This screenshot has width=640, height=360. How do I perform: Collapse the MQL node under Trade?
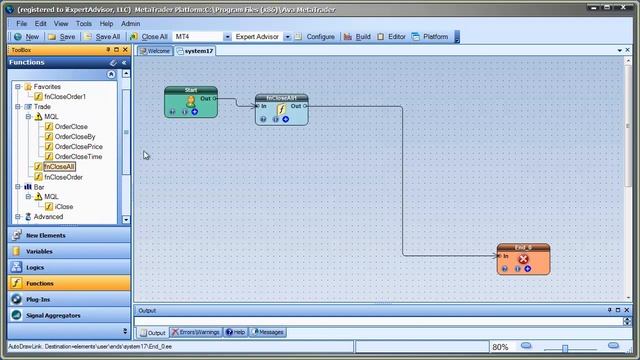point(28,117)
